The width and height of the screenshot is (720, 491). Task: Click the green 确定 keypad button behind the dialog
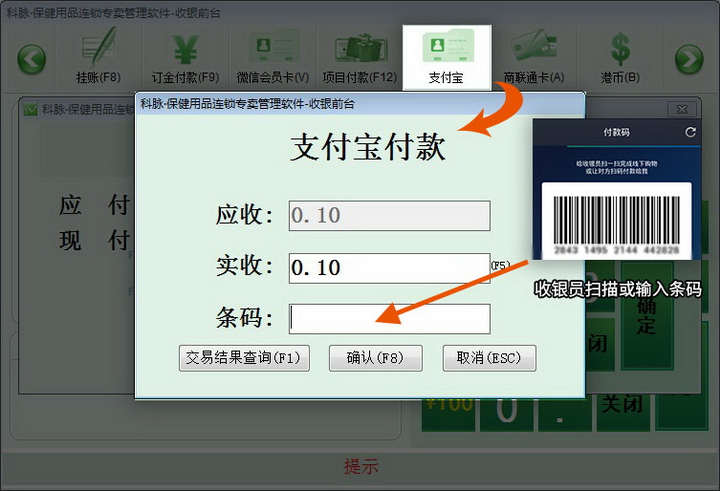(x=647, y=315)
